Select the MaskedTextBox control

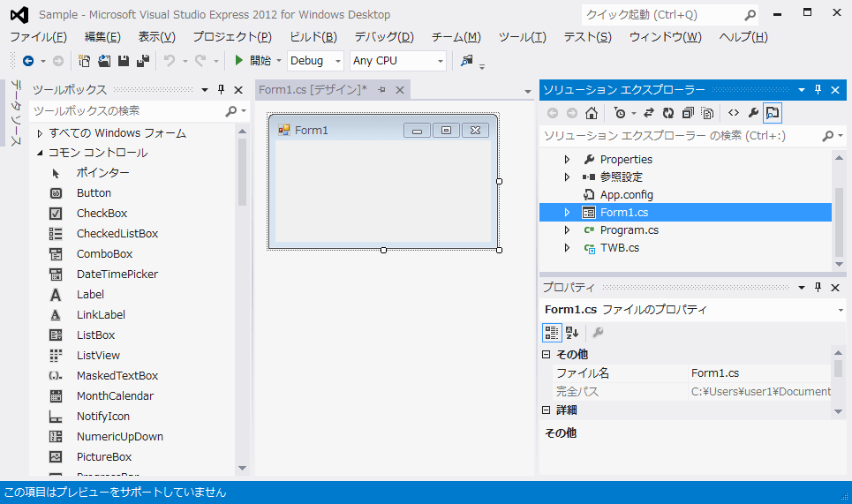tap(117, 375)
